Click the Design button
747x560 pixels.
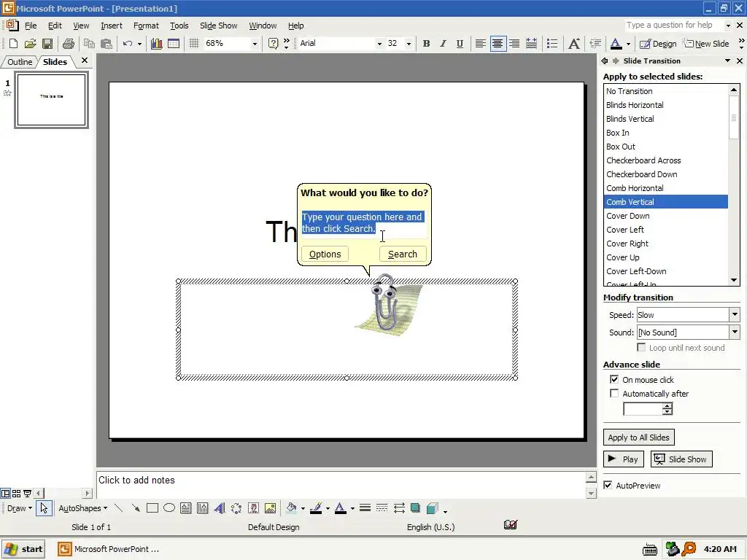tap(658, 43)
